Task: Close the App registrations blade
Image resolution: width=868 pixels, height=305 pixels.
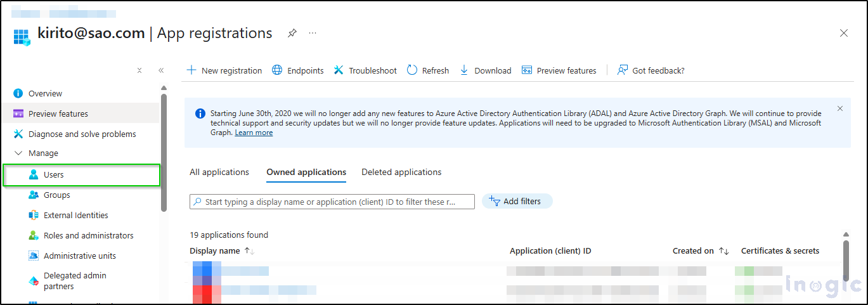Action: pyautogui.click(x=844, y=34)
